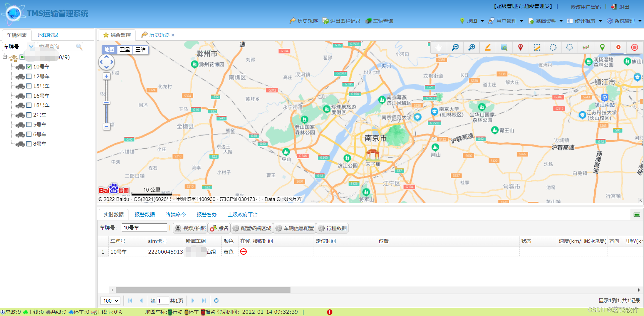The height and width of the screenshot is (316, 644).
Task: Uncheck the 10号车 vehicle checkbox
Action: coord(29,67)
